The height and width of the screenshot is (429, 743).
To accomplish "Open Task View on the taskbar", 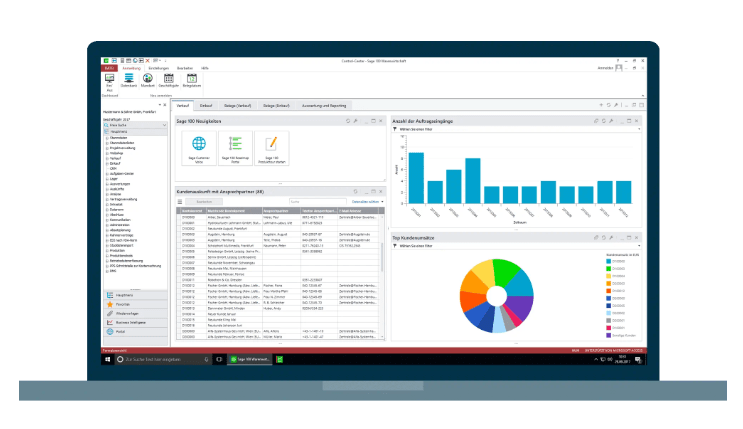I will (x=219, y=359).
